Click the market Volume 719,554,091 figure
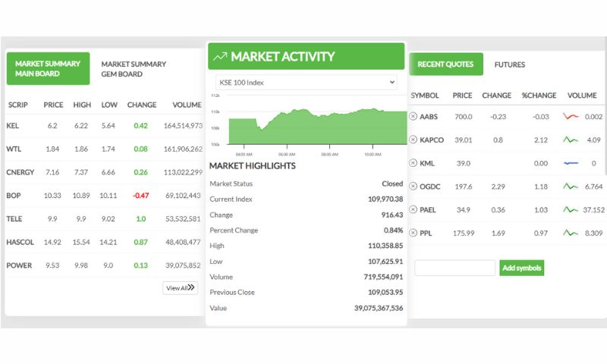This screenshot has width=607, height=364. click(x=383, y=277)
